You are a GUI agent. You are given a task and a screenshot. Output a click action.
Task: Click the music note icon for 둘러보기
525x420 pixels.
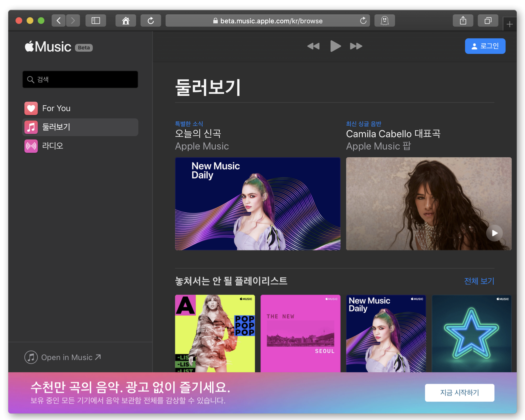pyautogui.click(x=31, y=127)
